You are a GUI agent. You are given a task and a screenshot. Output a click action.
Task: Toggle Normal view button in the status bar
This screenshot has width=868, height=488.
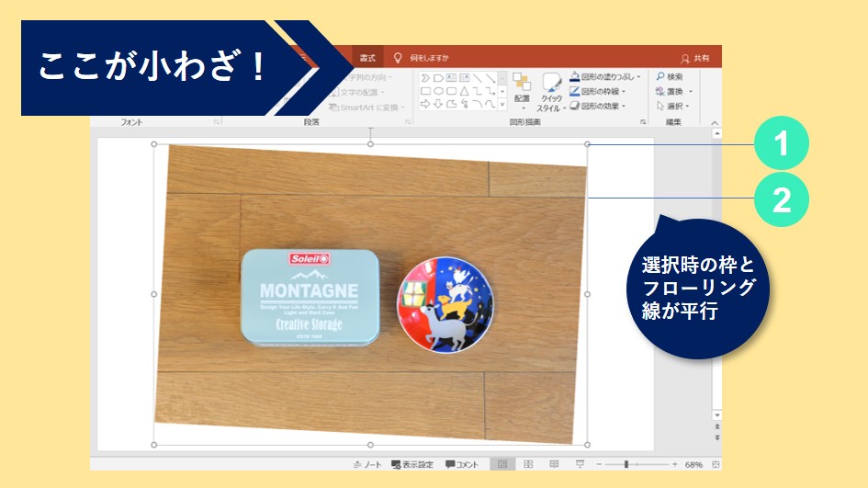tap(502, 464)
